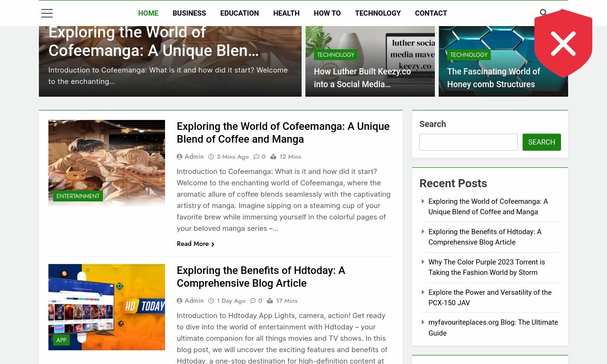Click Cofeemanga post comment count 0
This screenshot has width=607, height=364.
click(x=264, y=157)
